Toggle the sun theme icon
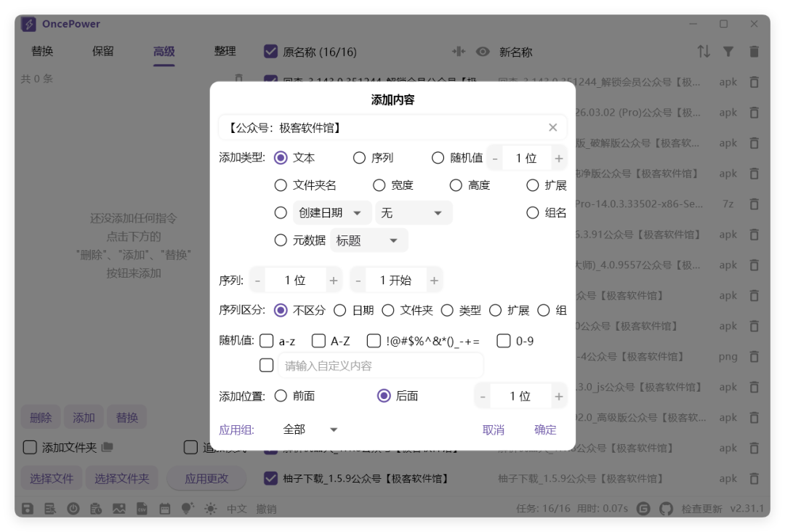The image size is (785, 532). click(211, 509)
